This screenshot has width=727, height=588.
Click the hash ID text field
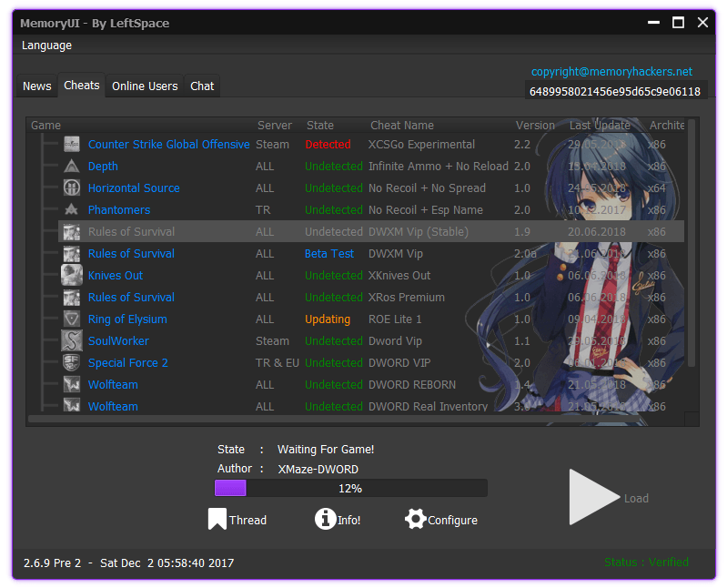click(615, 91)
